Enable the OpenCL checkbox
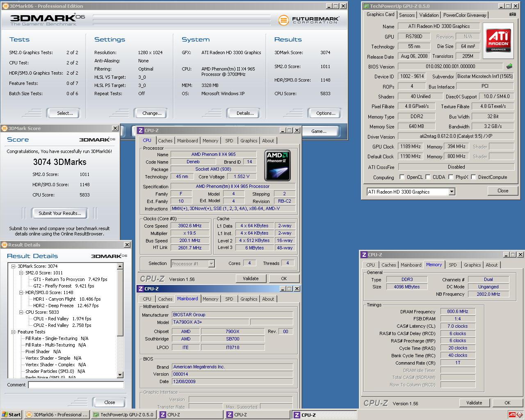Viewport: 525px width, 420px height. click(402, 177)
